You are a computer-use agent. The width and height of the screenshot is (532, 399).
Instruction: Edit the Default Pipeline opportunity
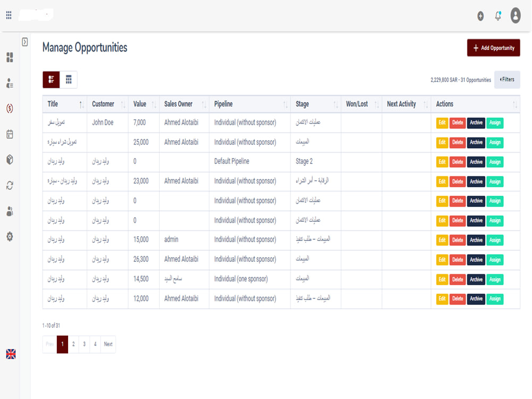pos(442,162)
